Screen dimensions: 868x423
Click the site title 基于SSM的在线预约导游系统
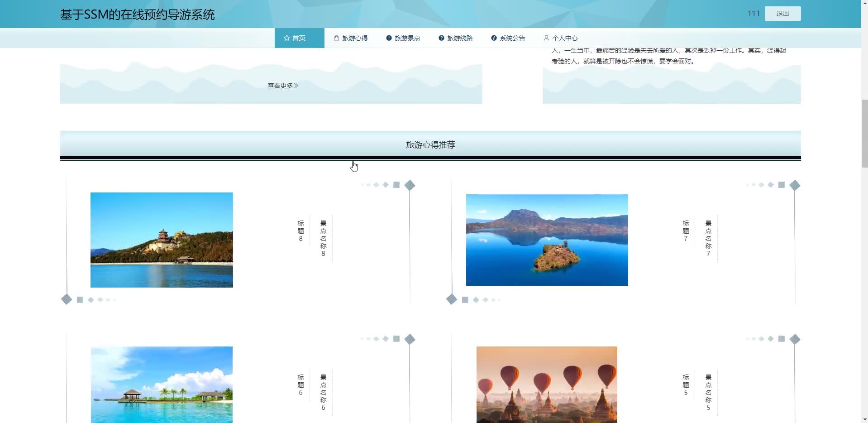click(137, 14)
